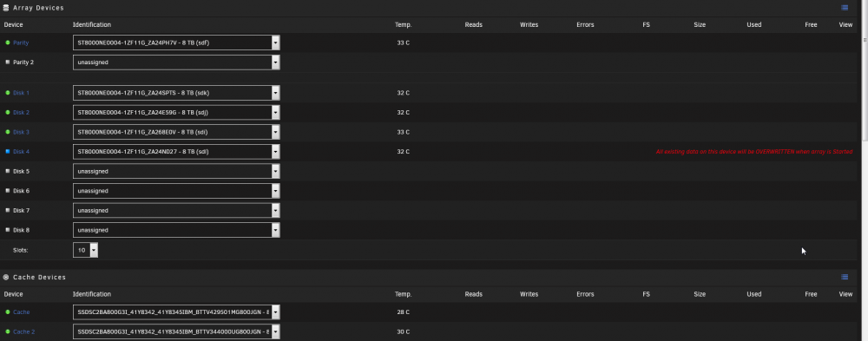Open the Disk 7 unassigned dropdown
This screenshot has width=868, height=341.
pyautogui.click(x=176, y=210)
